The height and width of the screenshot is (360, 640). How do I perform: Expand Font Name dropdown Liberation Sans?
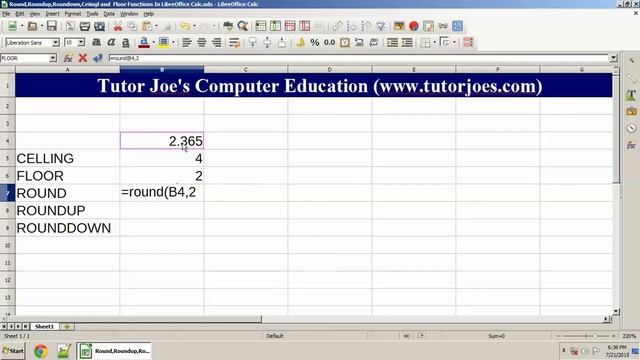[56, 42]
